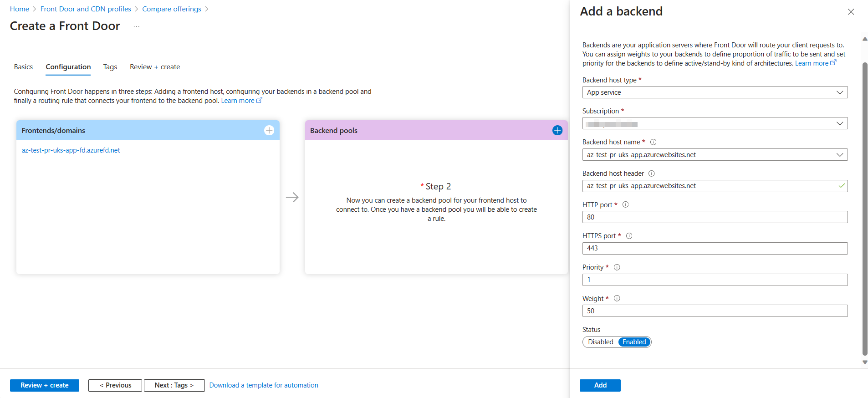
Task: Set backend status to Enabled
Action: 634,342
